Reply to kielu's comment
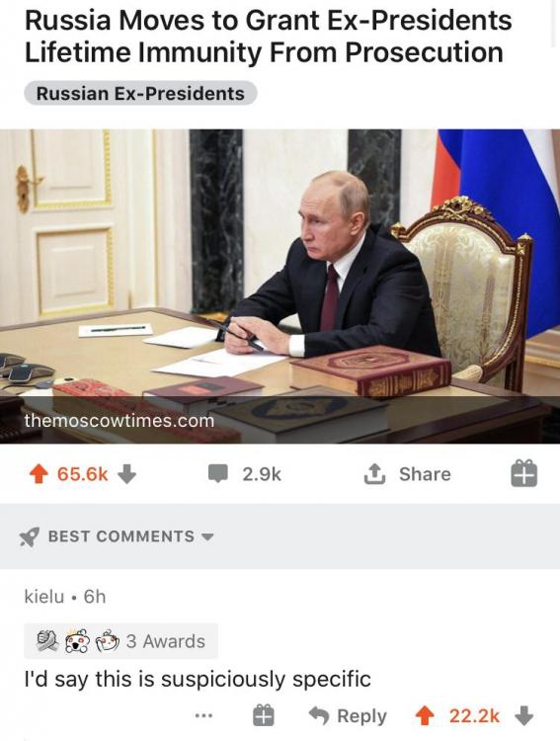The width and height of the screenshot is (560, 741). tap(348, 716)
